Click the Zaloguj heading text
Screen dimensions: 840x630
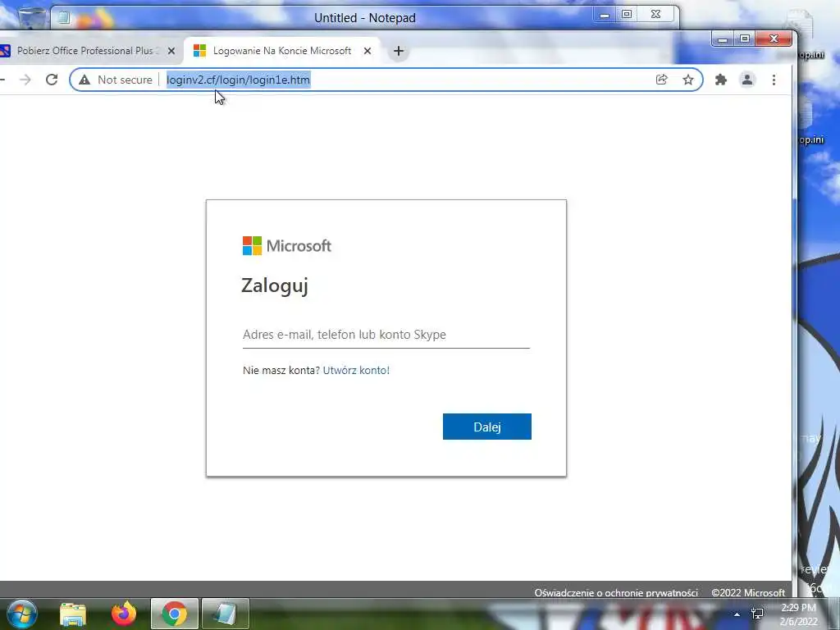click(x=275, y=285)
